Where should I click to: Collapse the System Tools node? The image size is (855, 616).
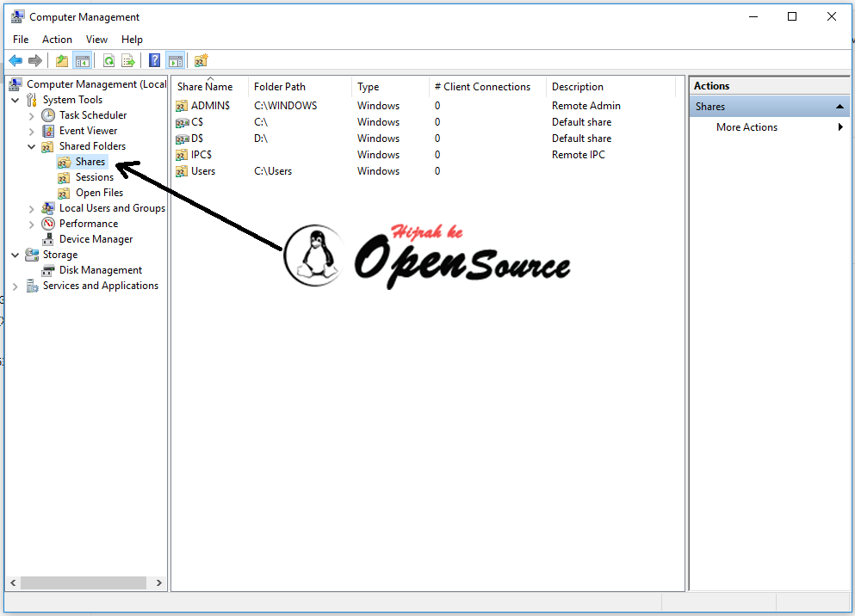point(15,99)
